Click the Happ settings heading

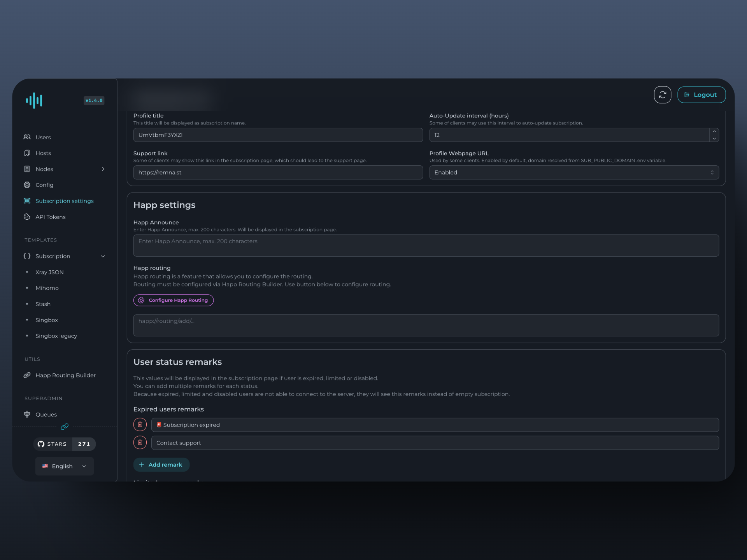pyautogui.click(x=164, y=205)
